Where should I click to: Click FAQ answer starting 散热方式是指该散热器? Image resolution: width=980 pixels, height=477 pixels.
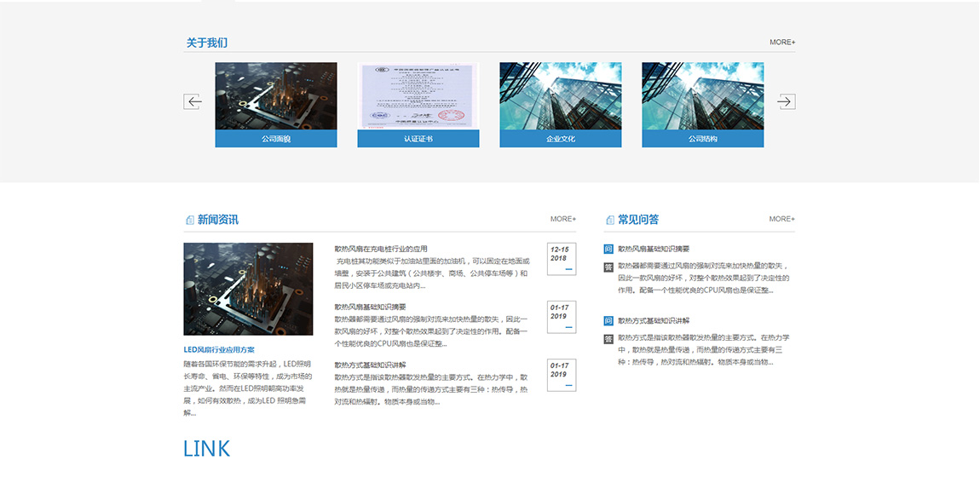(704, 349)
